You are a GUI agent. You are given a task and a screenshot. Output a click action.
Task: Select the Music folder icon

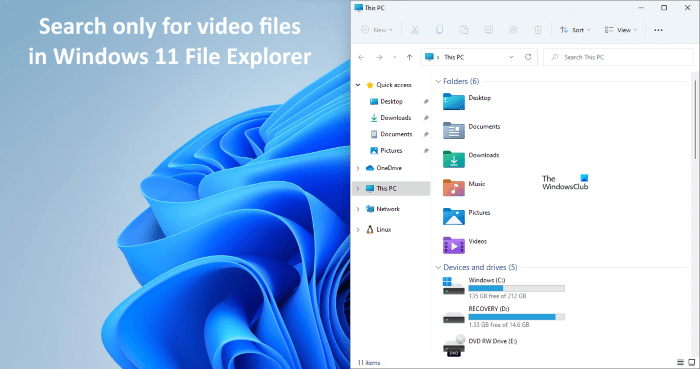(454, 188)
